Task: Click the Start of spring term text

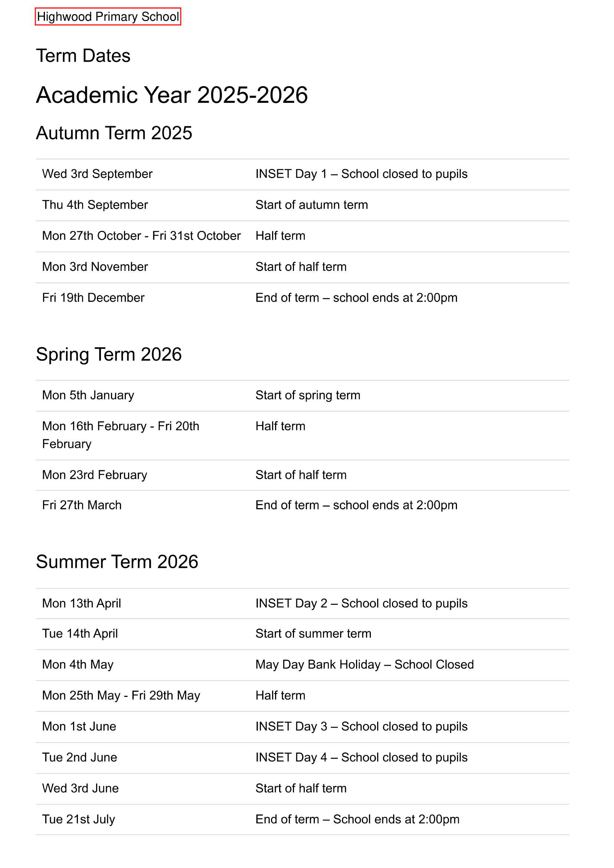Action: 308,396
